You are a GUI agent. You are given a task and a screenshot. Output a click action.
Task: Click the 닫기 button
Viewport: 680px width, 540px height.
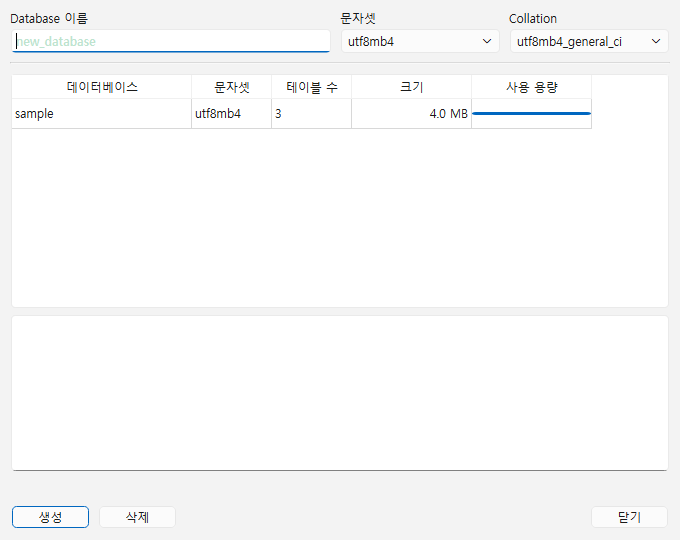point(629,517)
